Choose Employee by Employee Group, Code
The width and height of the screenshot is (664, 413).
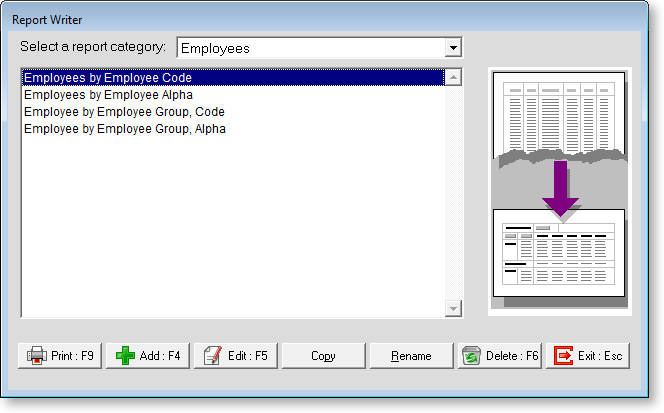[x=126, y=112]
